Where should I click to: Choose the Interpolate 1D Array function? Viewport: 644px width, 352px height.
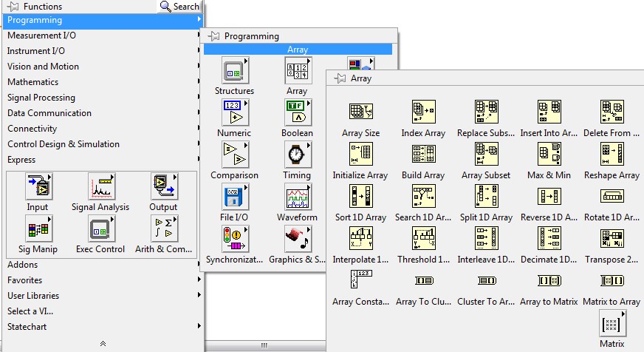(361, 238)
